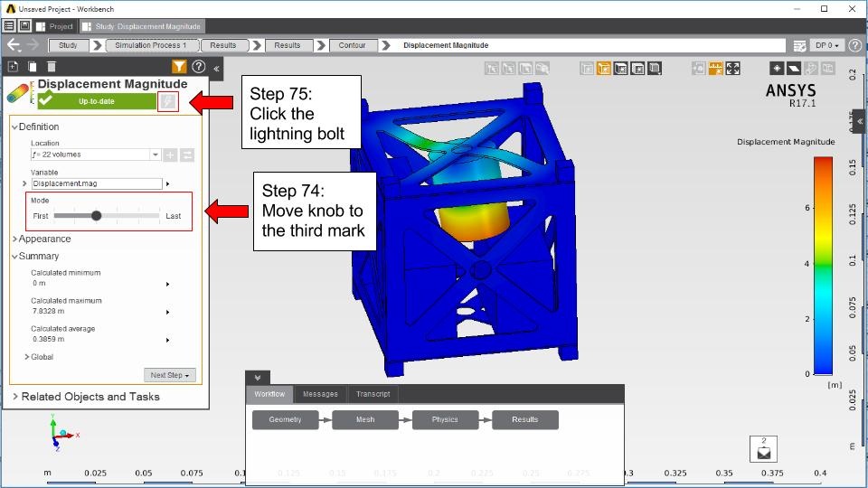868x488 pixels.
Task: Toggle the orange ruler display icon
Action: click(716, 69)
